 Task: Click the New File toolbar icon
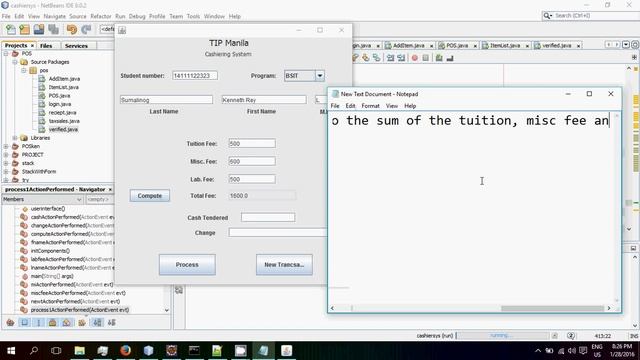pyautogui.click(x=11, y=29)
